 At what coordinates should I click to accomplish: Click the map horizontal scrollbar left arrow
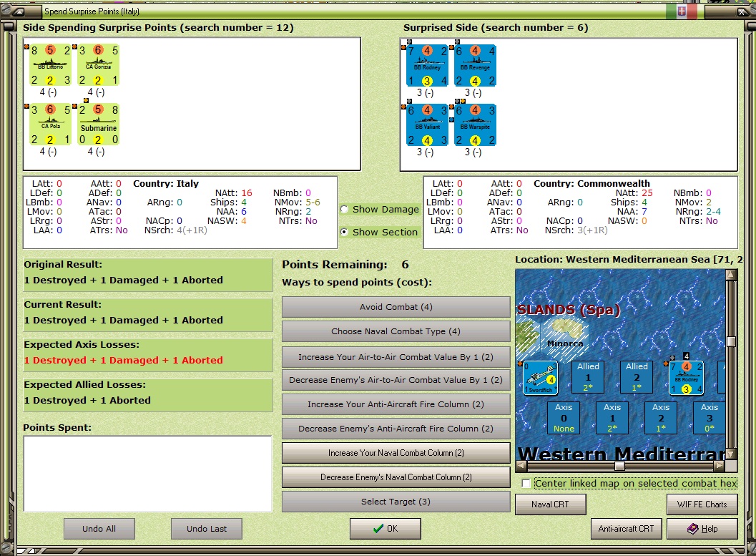click(x=521, y=466)
